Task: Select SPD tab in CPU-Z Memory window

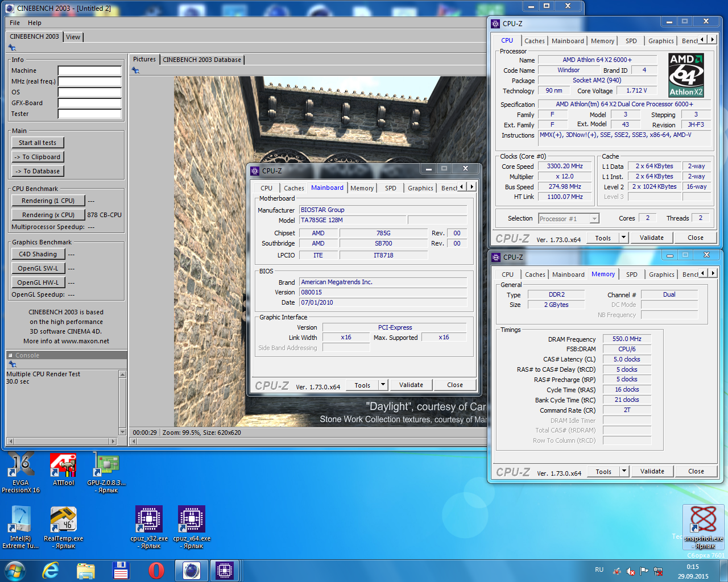Action: [x=632, y=275]
